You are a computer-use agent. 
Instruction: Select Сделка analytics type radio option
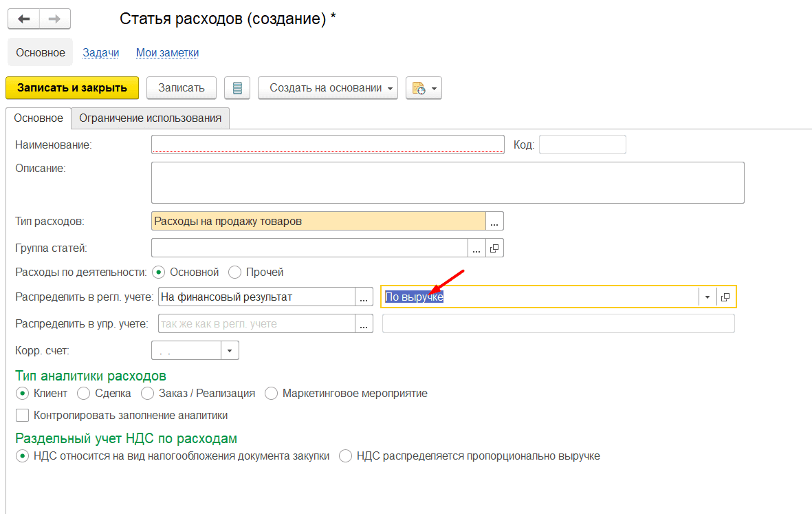click(x=84, y=394)
